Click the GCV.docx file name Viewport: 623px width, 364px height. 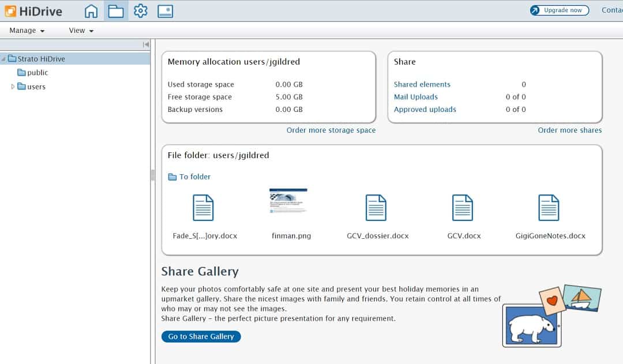coord(464,235)
